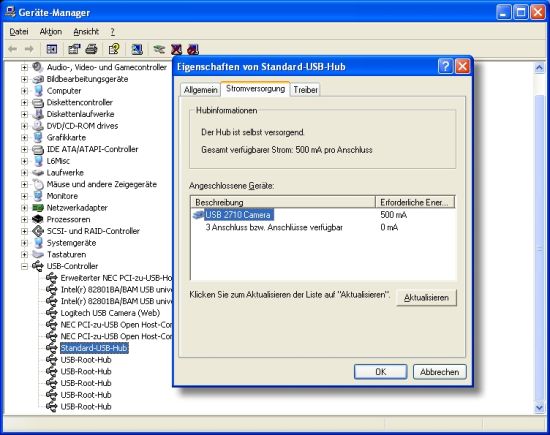Click the Prozessoren category icon
This screenshot has height=435, width=550.
tap(38, 219)
